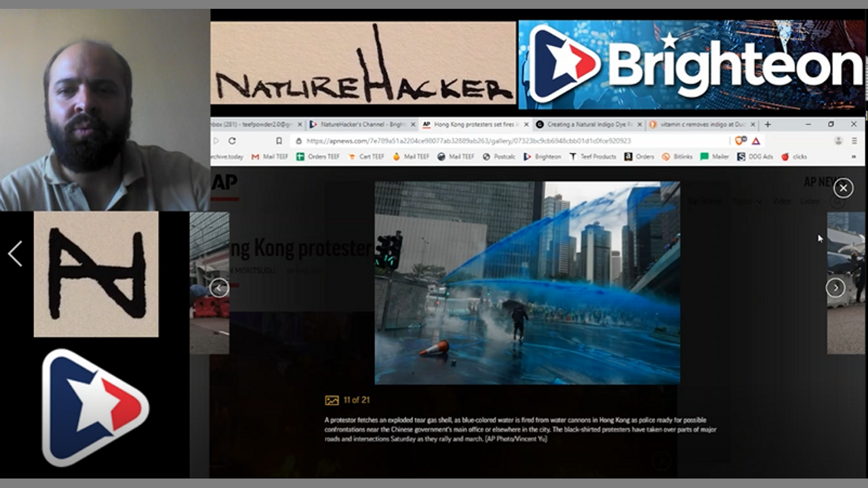This screenshot has height=488, width=868.
Task: Click the bookmark page icon in address bar
Action: point(279,141)
